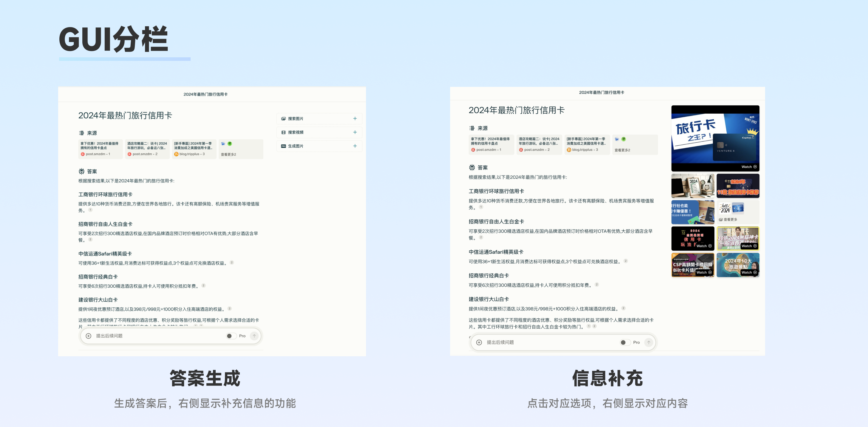In right panel, open source card post.smzdm · 1

click(491, 145)
